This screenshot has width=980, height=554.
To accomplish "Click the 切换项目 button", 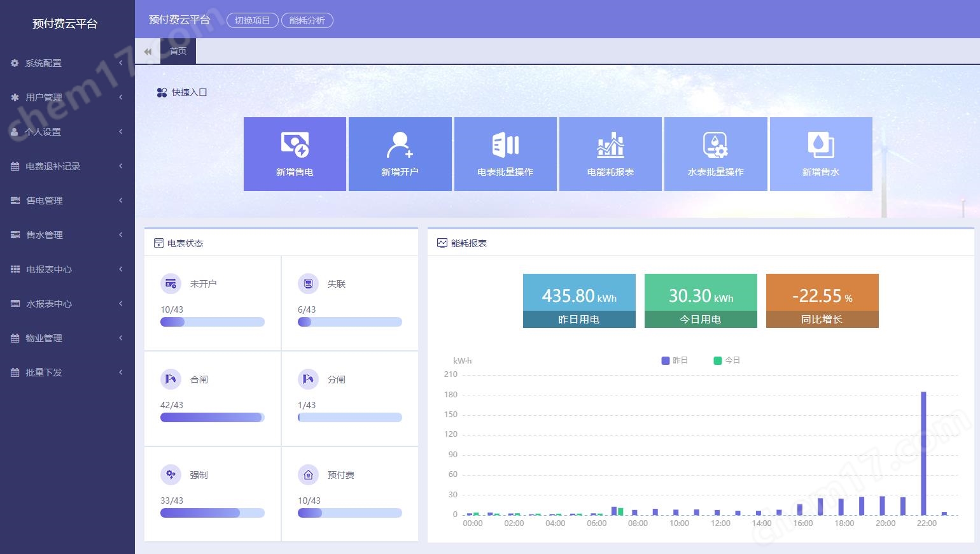I will (x=252, y=20).
